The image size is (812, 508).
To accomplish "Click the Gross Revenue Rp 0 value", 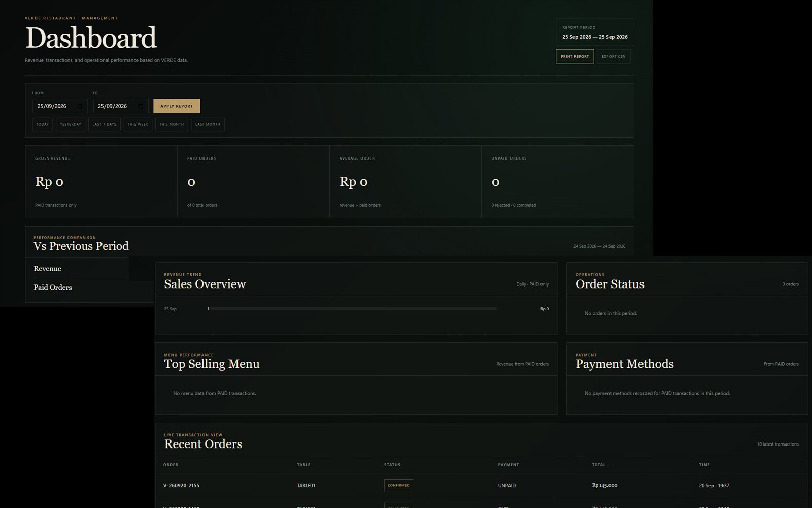I will 49,182.
